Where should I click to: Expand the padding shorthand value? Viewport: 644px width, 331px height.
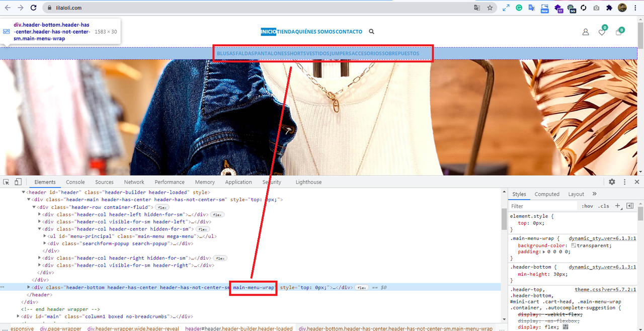click(543, 252)
